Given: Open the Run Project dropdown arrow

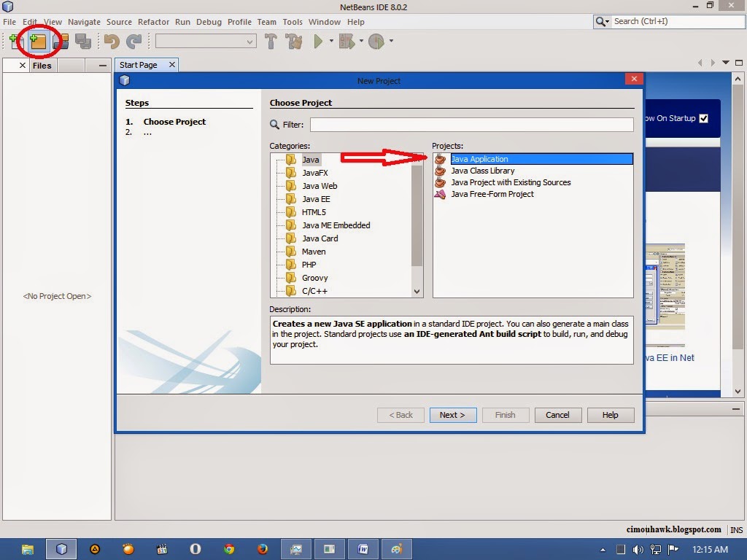Looking at the screenshot, I should (331, 42).
